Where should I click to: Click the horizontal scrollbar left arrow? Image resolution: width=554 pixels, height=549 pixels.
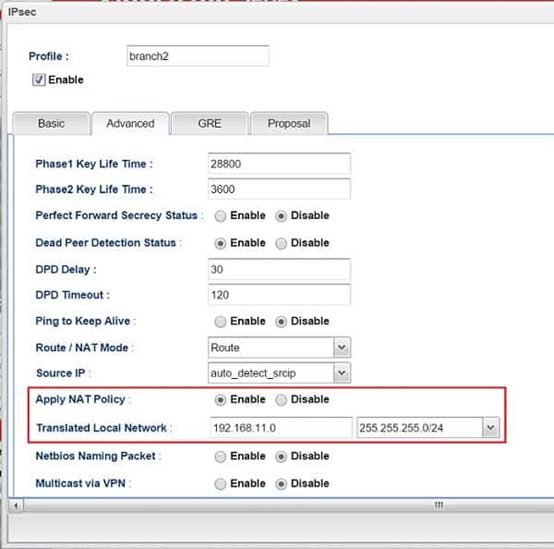[x=16, y=506]
